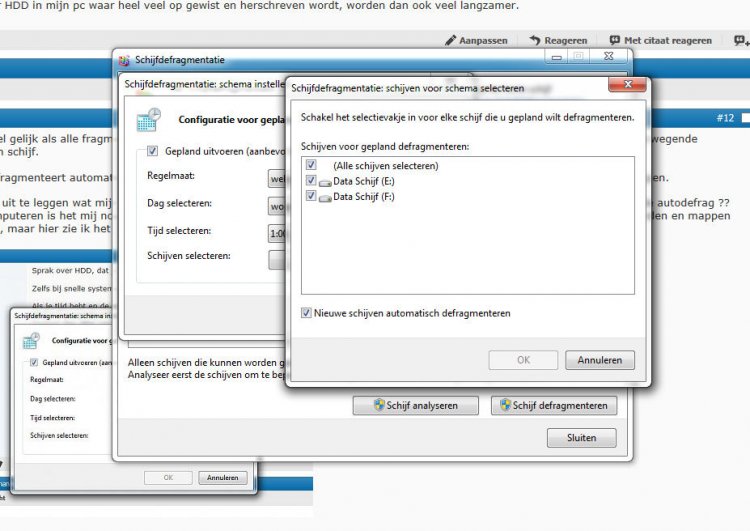Click the calendar clock schedule icon
The image size is (750, 531).
(x=148, y=120)
